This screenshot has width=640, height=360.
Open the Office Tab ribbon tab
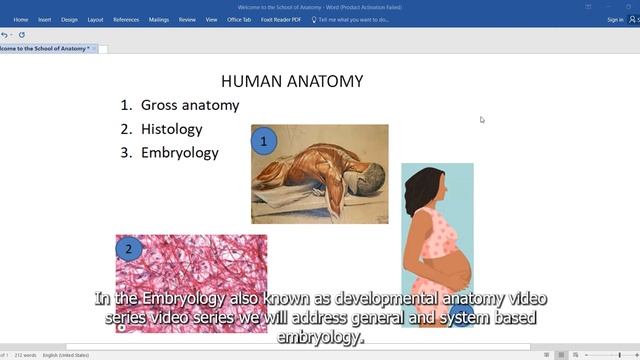coord(239,20)
